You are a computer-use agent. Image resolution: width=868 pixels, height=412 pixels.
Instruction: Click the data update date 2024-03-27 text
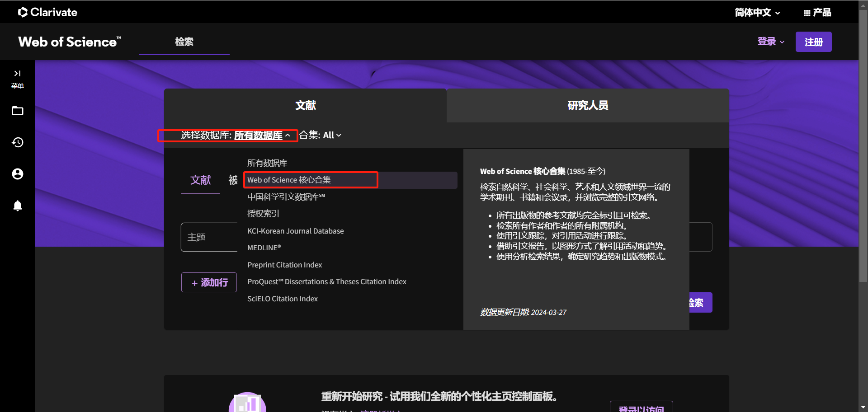pos(523,312)
